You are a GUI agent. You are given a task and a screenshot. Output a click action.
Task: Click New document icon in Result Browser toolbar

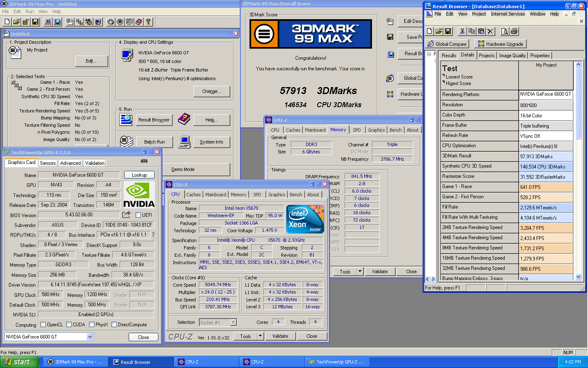[x=430, y=31]
